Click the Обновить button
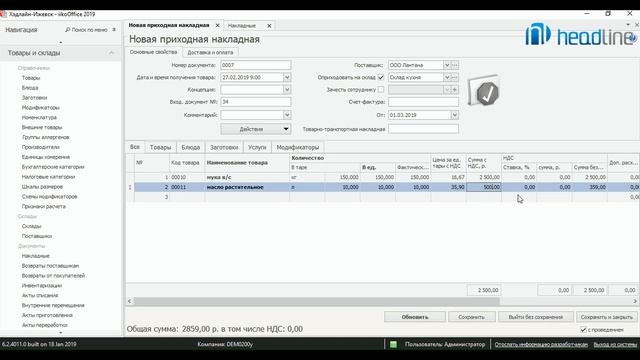The height and width of the screenshot is (360, 640). coord(415,317)
